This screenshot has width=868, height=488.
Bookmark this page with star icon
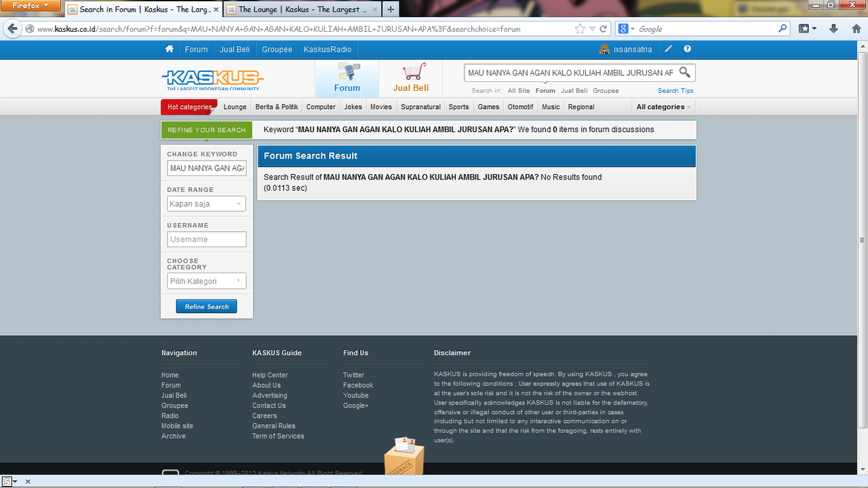[x=580, y=28]
